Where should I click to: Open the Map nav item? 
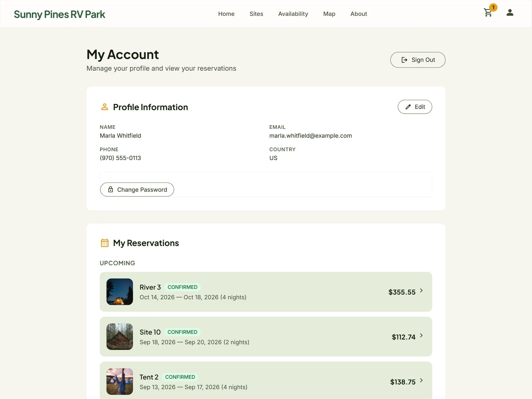[329, 14]
